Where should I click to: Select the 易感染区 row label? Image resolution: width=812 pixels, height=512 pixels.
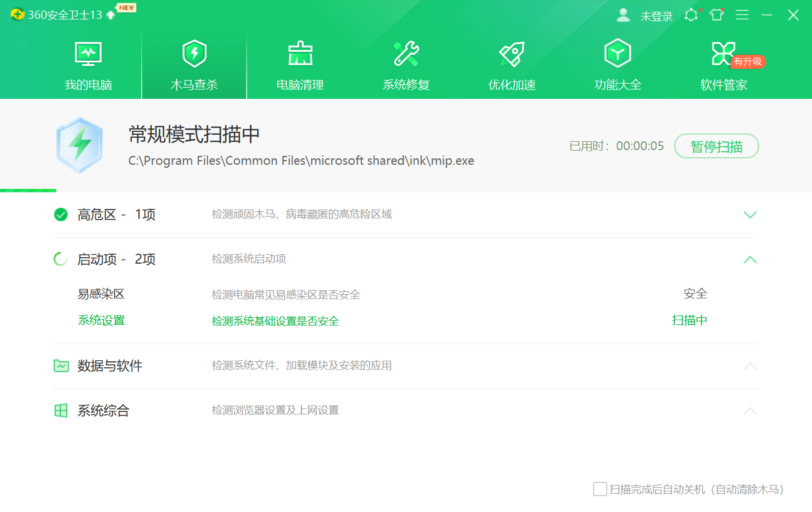(101, 294)
